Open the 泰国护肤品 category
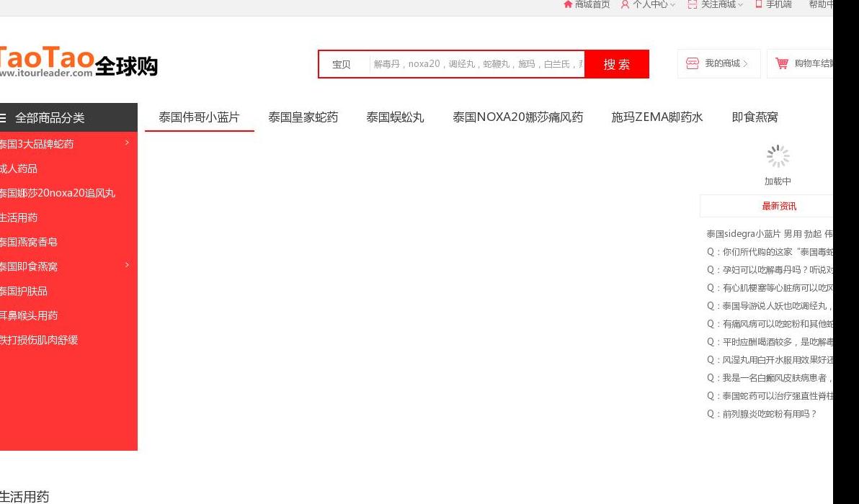The height and width of the screenshot is (504, 859). pos(24,291)
